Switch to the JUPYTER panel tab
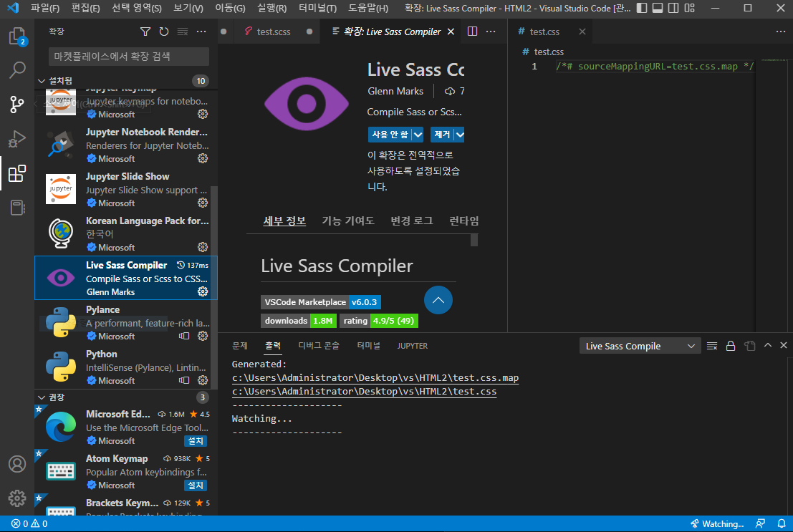Image resolution: width=793 pixels, height=532 pixels. 412,346
